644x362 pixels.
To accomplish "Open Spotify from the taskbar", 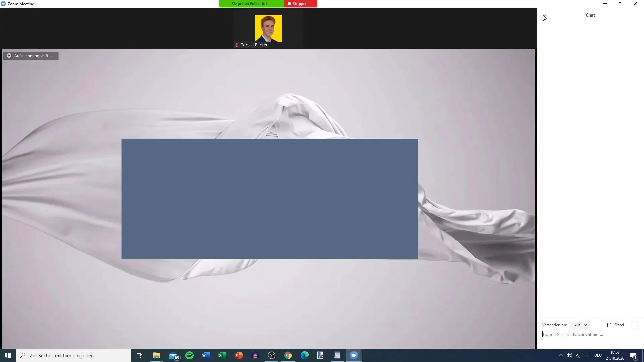I will tap(189, 355).
